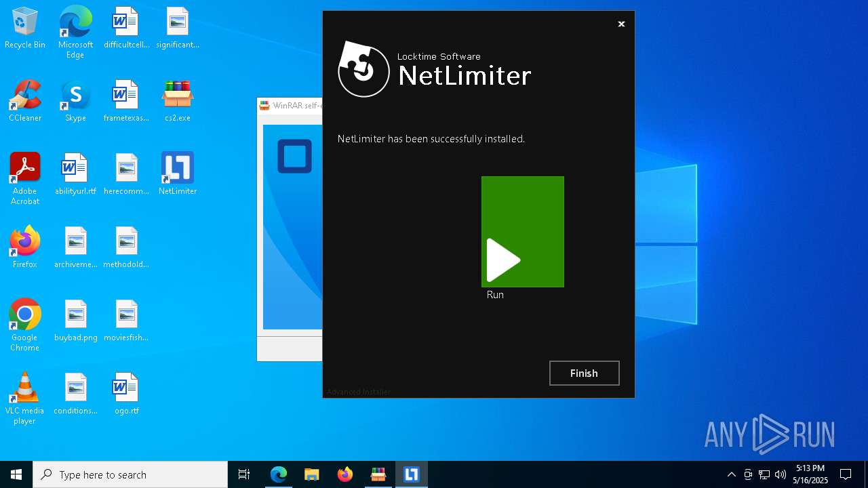Show hidden system tray icons
This screenshot has width=868, height=488.
[x=731, y=474]
